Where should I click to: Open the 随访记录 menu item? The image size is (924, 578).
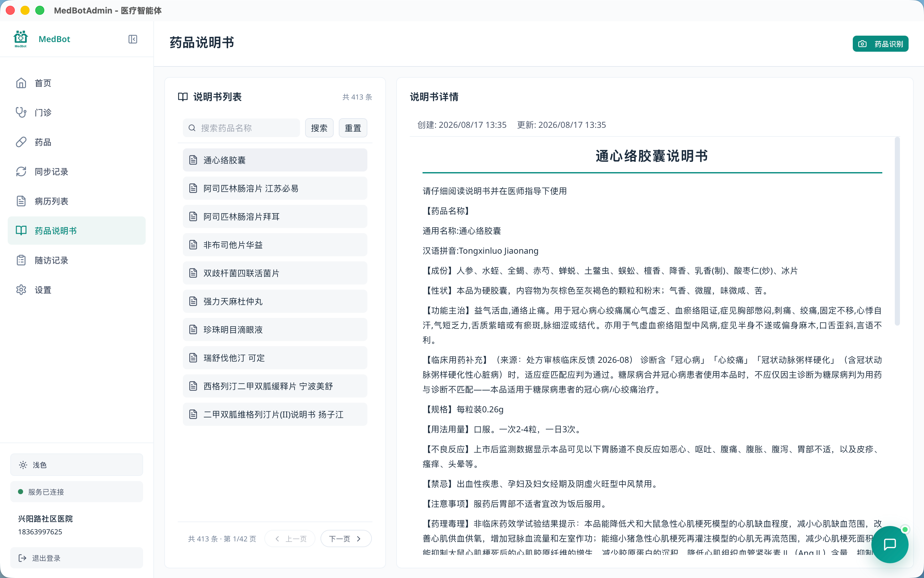coord(77,260)
